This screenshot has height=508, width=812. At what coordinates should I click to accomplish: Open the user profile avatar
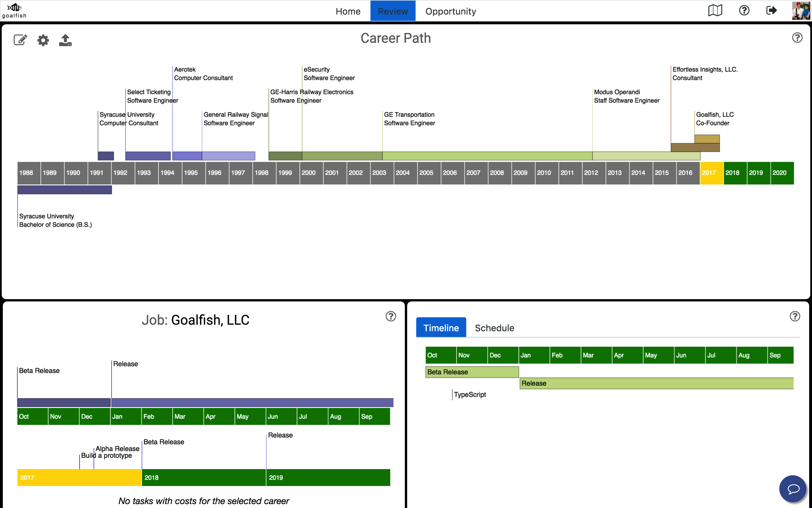point(801,11)
